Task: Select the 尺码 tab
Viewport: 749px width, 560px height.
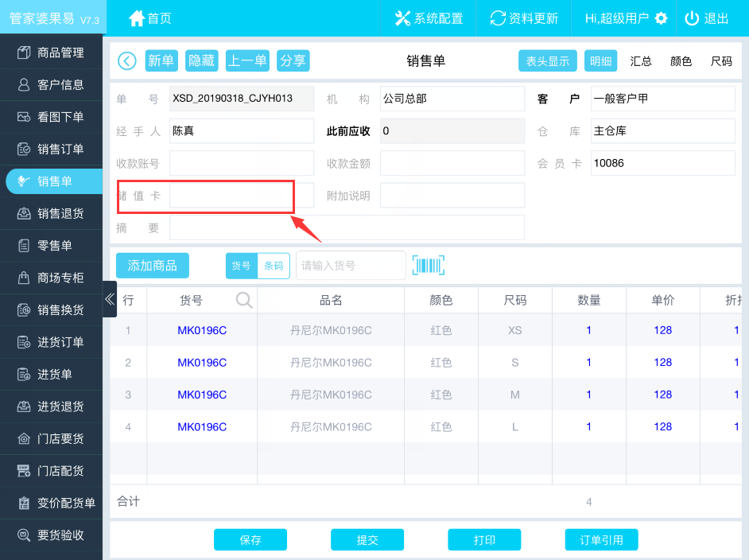Action: click(721, 61)
